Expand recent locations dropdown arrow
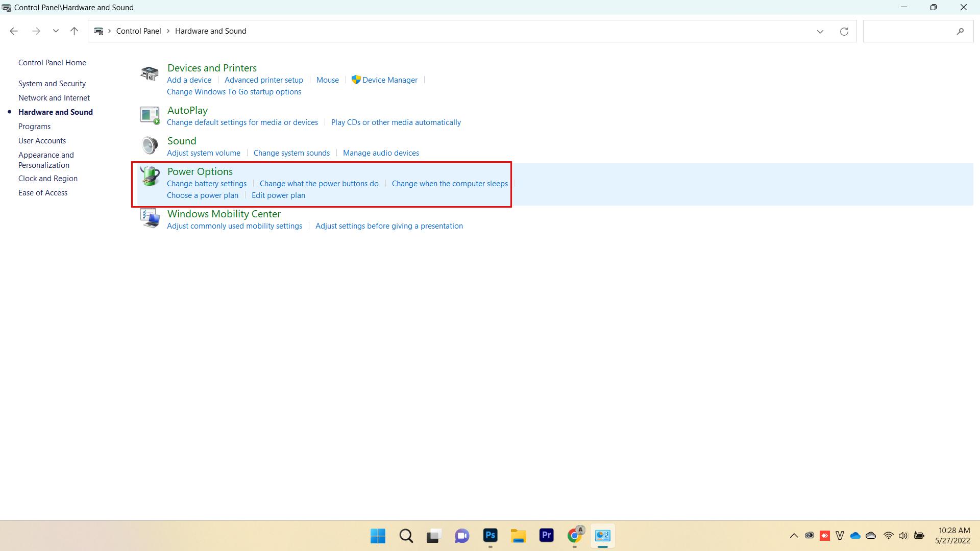 point(56,31)
